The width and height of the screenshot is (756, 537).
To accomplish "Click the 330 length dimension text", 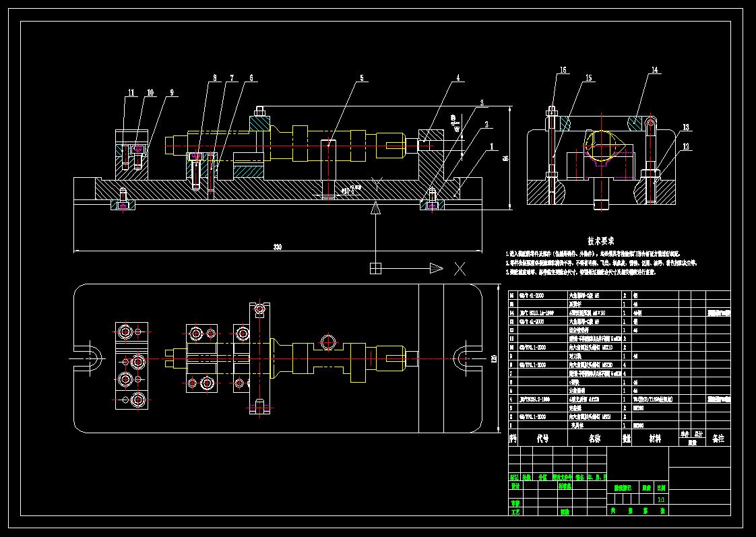I will pyautogui.click(x=277, y=247).
